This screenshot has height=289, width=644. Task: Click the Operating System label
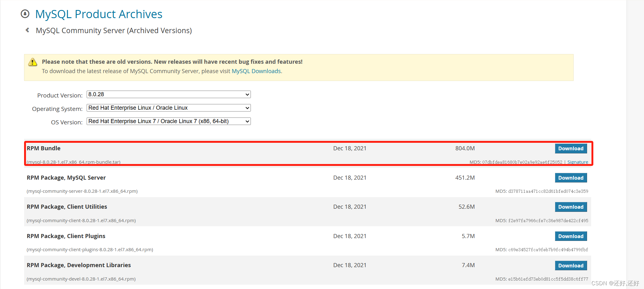57,109
